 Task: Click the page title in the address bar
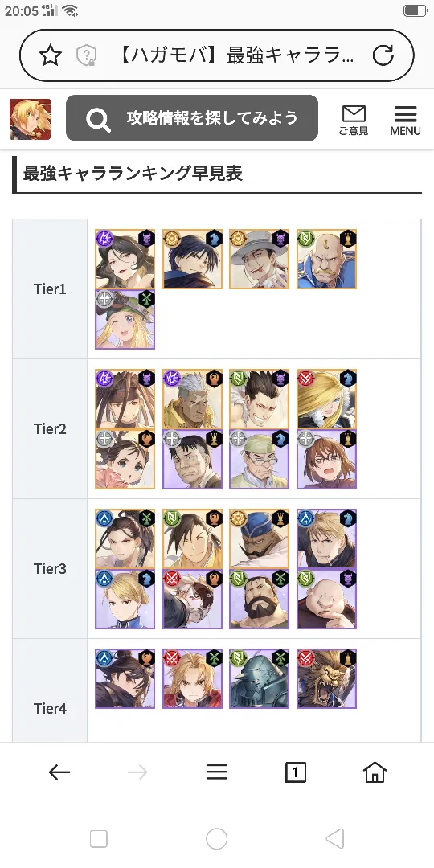click(x=235, y=55)
